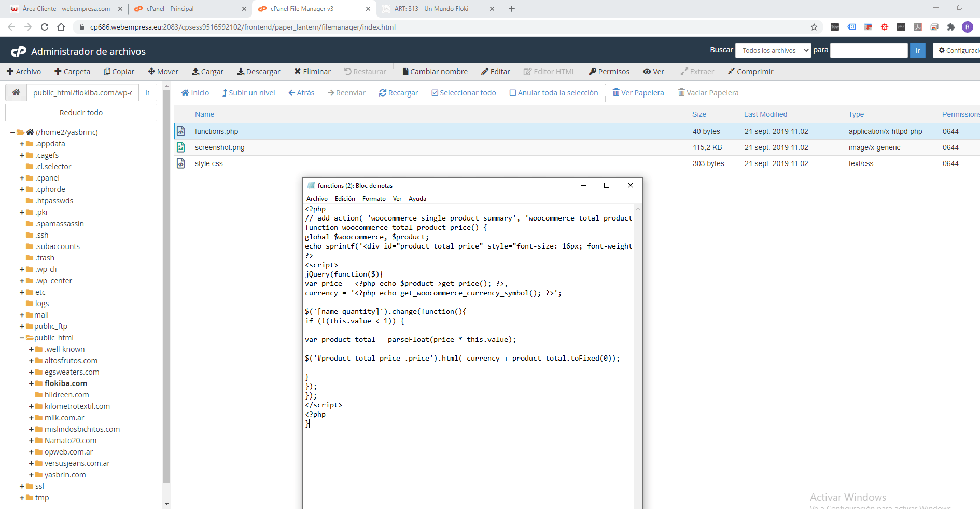Reload the browser page
The height and width of the screenshot is (509, 980).
pos(45,27)
